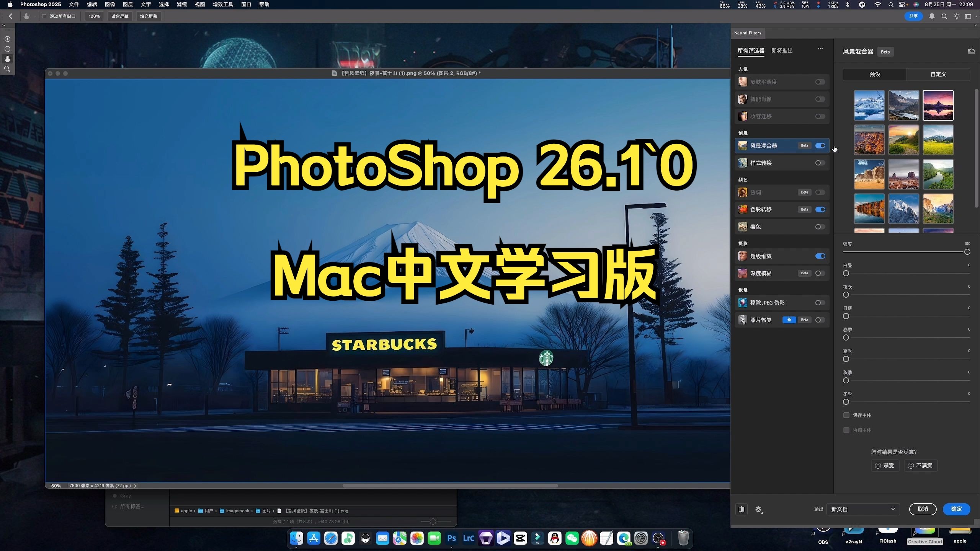Open Photoshop notifications bell
Image resolution: width=980 pixels, height=551 pixels.
tap(932, 16)
